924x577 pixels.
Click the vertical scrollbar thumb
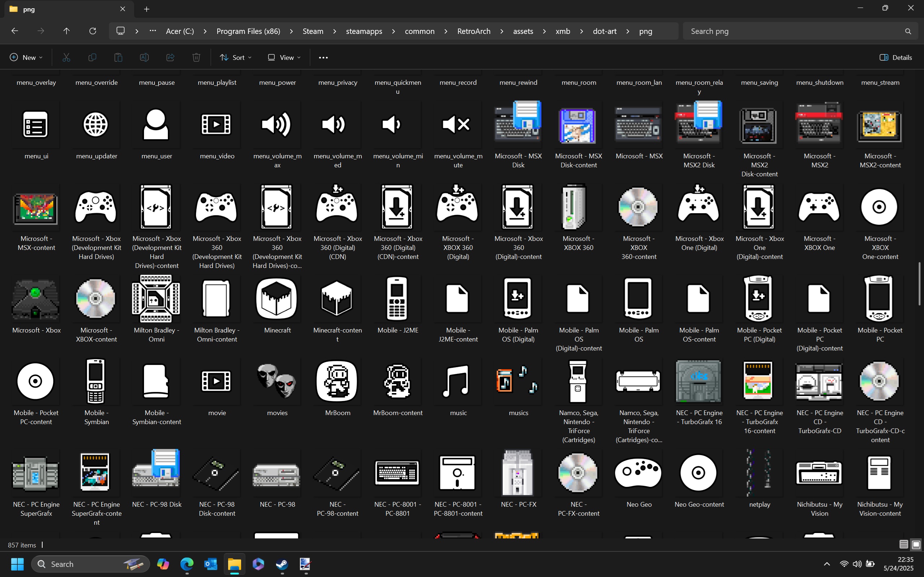click(x=919, y=283)
